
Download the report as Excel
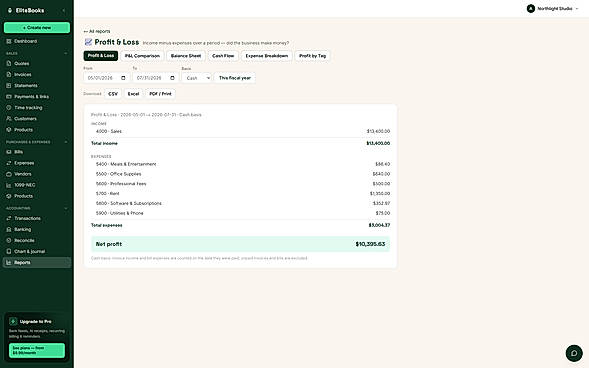(x=133, y=94)
